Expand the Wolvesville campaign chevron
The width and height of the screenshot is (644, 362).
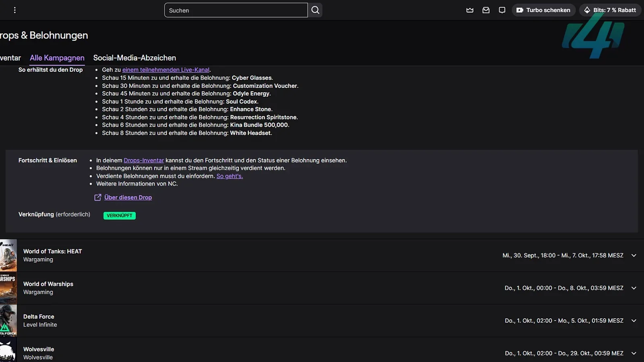click(x=634, y=353)
